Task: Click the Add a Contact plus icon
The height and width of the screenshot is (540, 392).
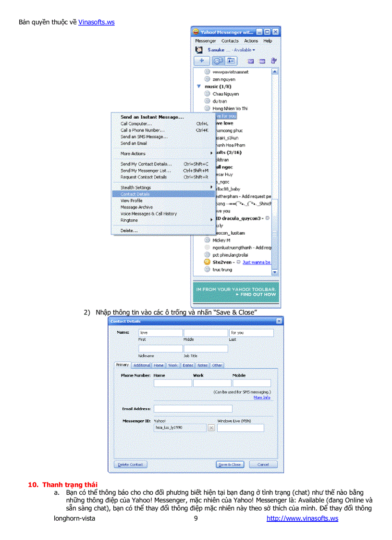Action: click(202, 61)
